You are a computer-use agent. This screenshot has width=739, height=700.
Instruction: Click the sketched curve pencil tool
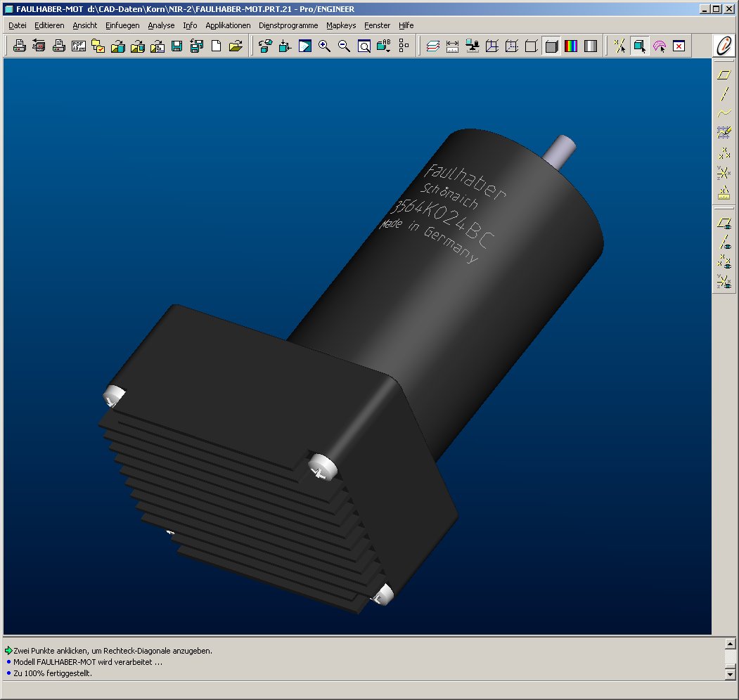coord(724,132)
